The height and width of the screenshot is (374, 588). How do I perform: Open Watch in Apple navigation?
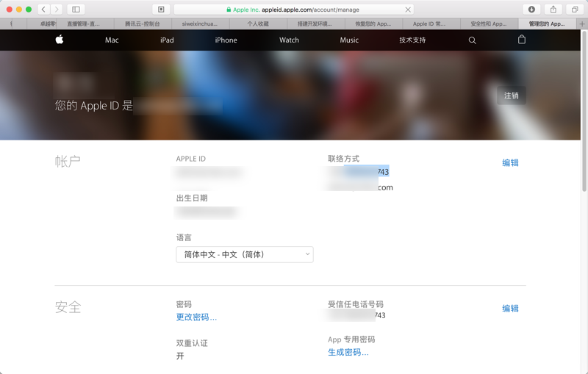289,40
